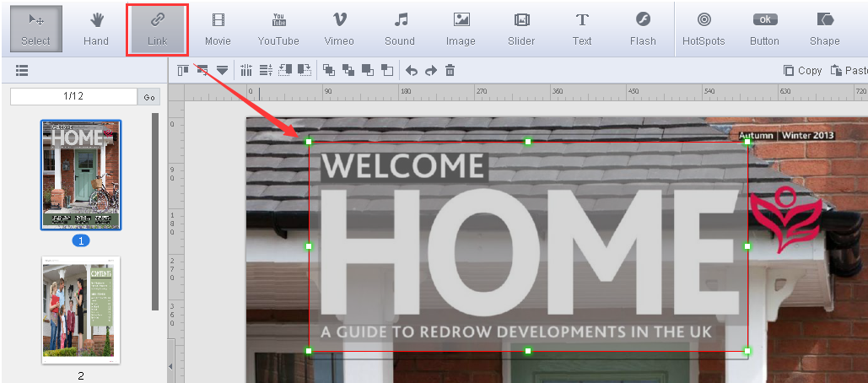Collapse the thumbnail panel with the arrow
This screenshot has height=383, width=868.
pos(170,366)
